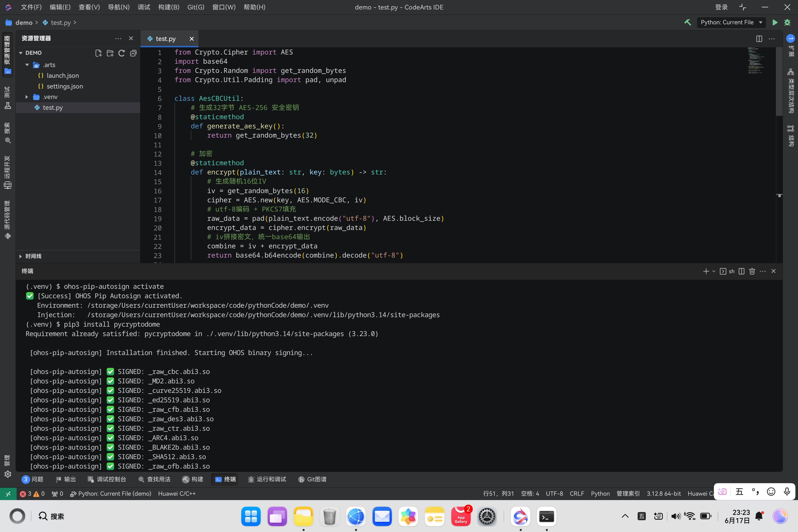Viewport: 798px width, 532px height.
Task: Refresh the DEMO explorer tree
Action: coord(121,53)
